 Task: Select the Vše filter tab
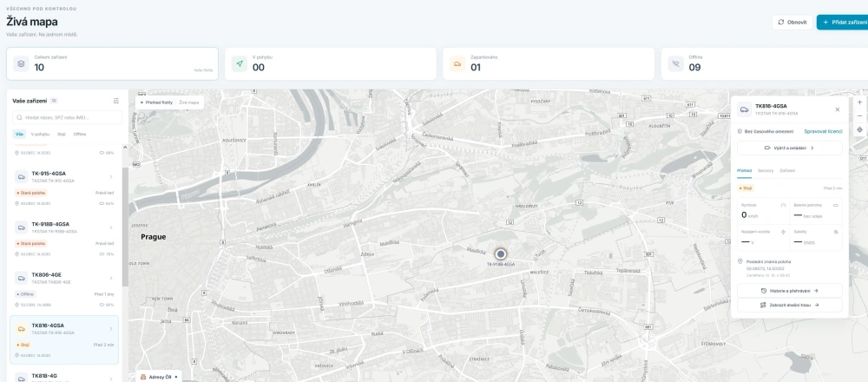point(19,134)
